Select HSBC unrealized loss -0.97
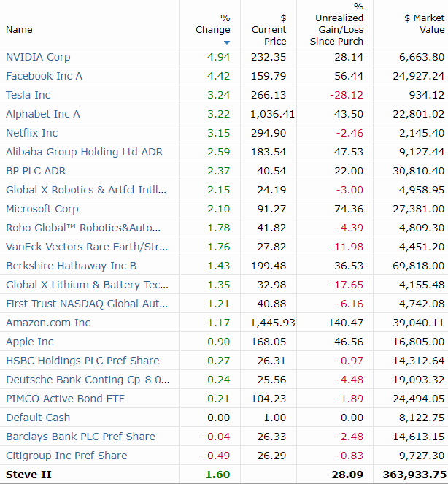Viewport: 448px width, 484px height. click(x=350, y=361)
